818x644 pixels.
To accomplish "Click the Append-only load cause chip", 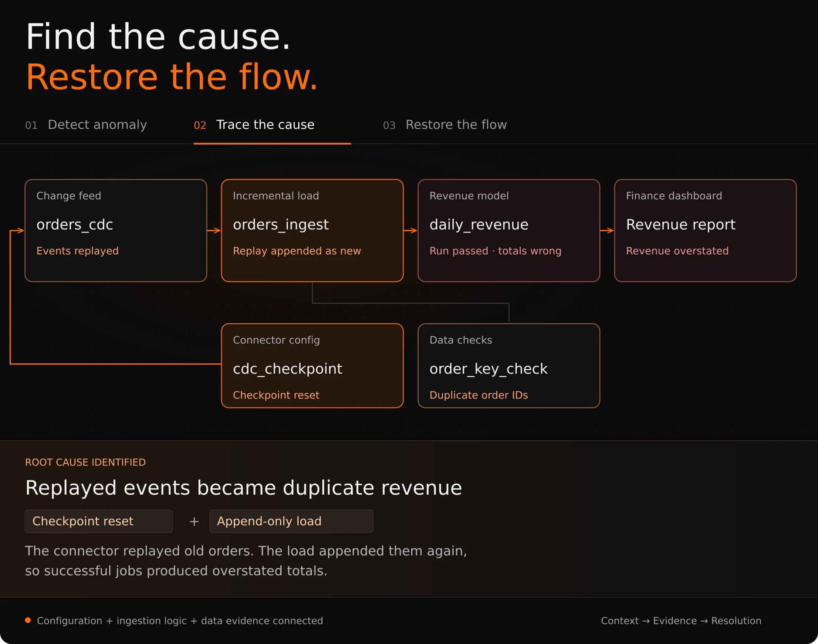I will pyautogui.click(x=291, y=521).
